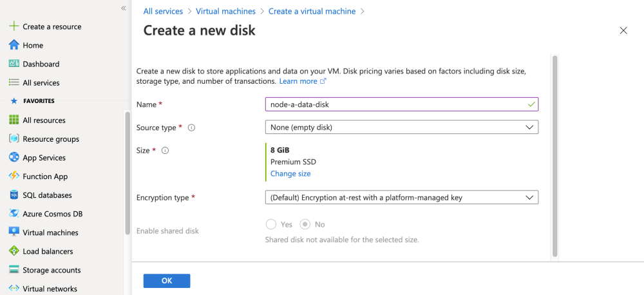Click the SQL databases icon
Image resolution: width=644 pixels, height=295 pixels.
coord(14,195)
